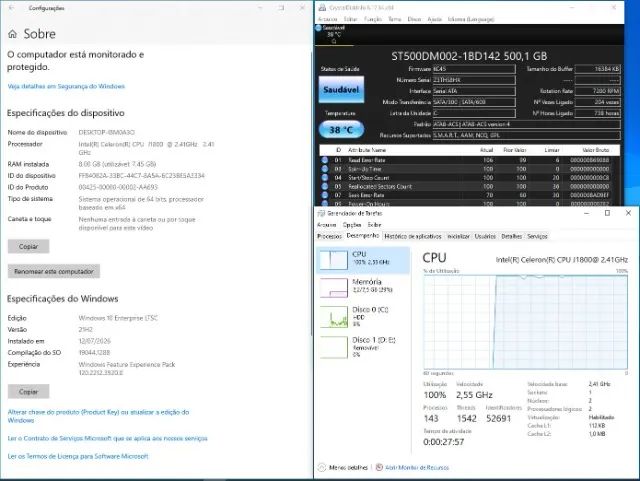Switch to 'Histórico de aplicativos' tab

[413, 236]
